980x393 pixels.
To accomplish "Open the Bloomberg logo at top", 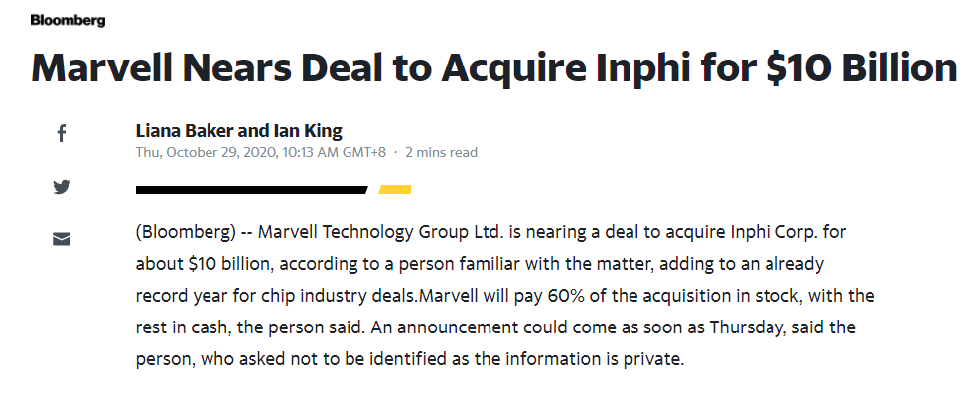I will click(x=68, y=20).
